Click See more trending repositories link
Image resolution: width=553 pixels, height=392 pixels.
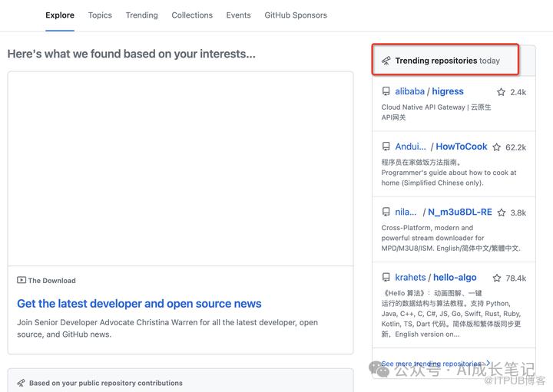point(435,363)
